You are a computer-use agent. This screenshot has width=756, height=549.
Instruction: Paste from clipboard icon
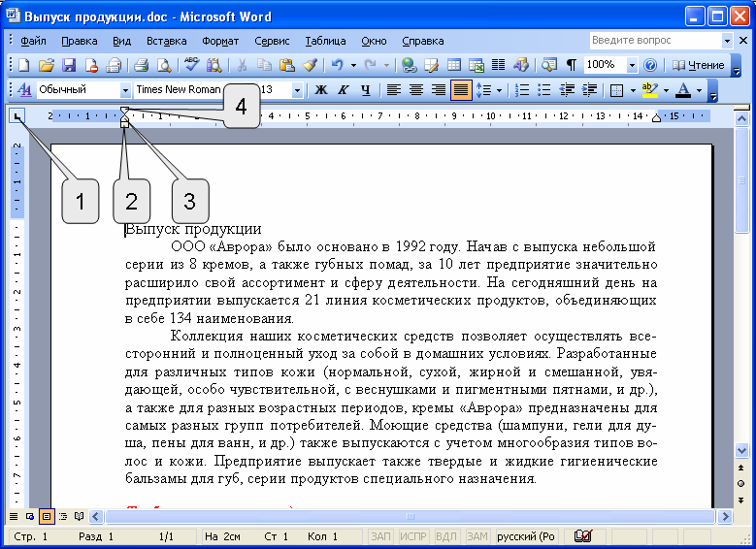tap(287, 65)
